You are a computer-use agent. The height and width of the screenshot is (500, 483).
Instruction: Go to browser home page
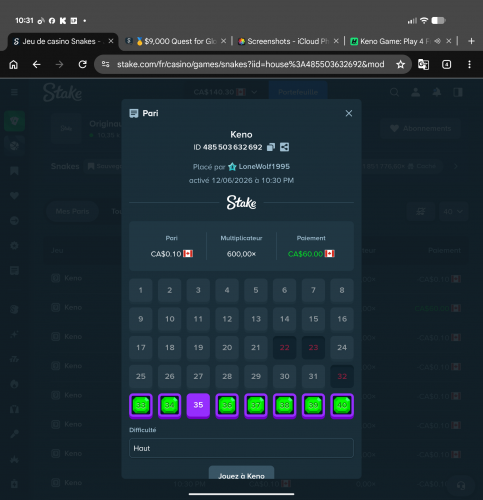click(14, 64)
